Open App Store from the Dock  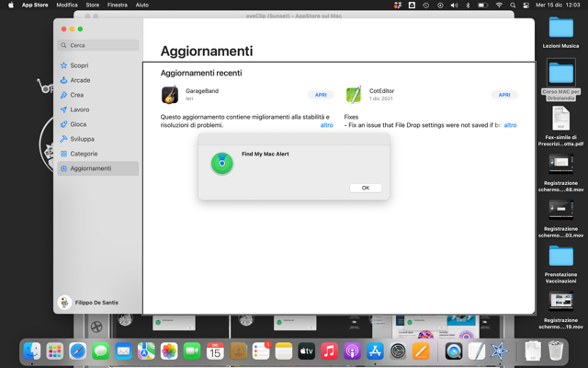coord(375,351)
